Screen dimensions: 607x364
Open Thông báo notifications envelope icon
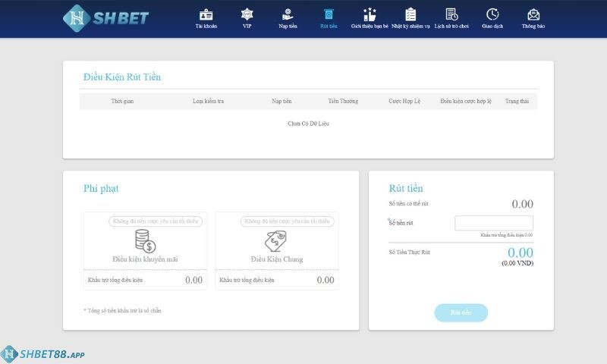[533, 15]
